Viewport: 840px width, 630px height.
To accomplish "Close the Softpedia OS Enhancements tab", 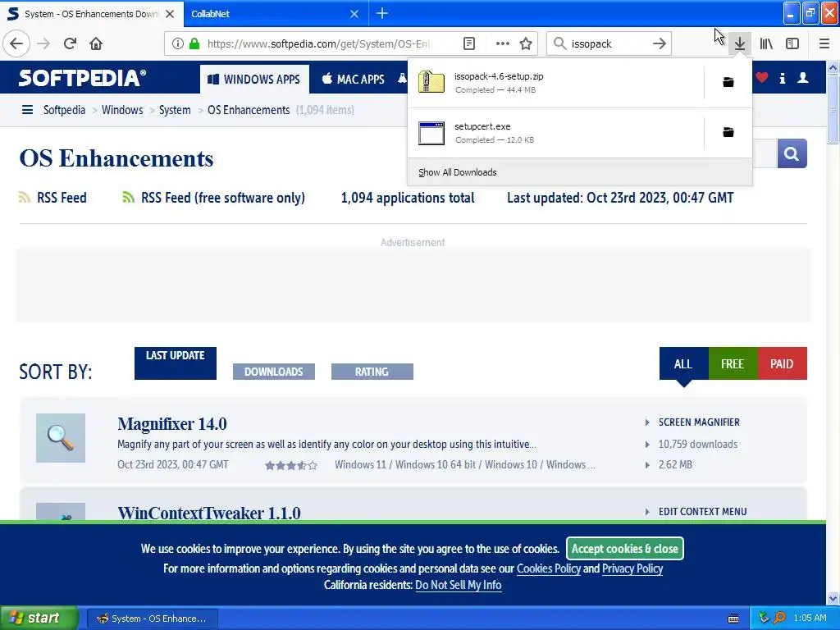I will point(170,14).
